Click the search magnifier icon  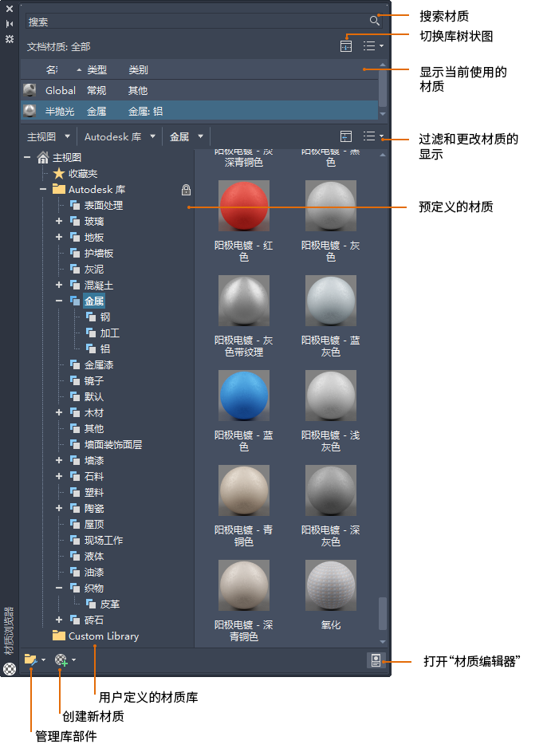click(375, 20)
